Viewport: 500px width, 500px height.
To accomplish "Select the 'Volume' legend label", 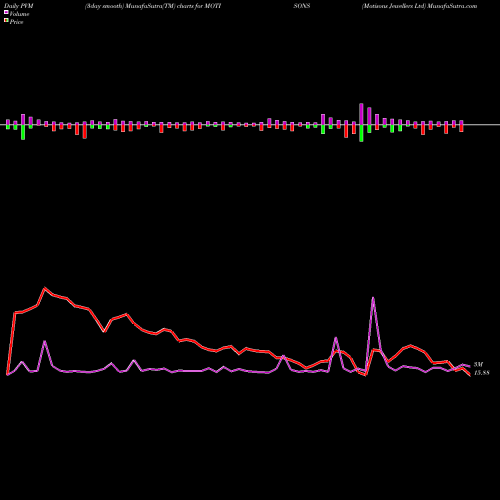I will coord(19,14).
